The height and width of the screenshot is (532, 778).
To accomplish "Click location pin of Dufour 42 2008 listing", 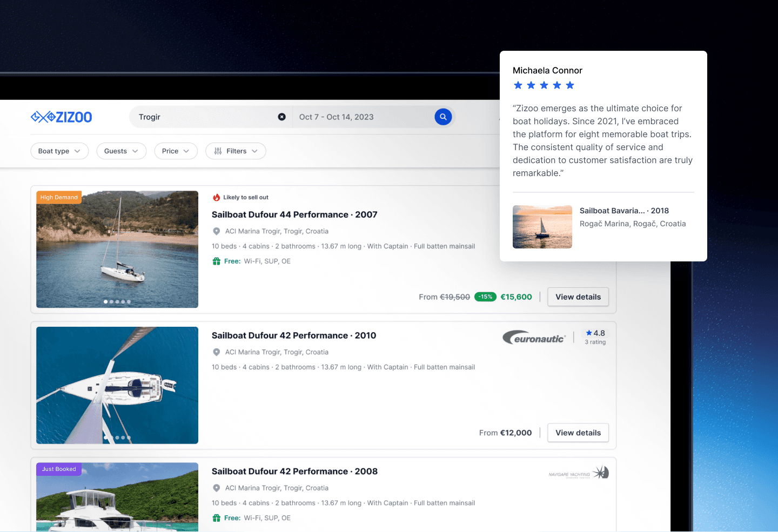I will [216, 488].
